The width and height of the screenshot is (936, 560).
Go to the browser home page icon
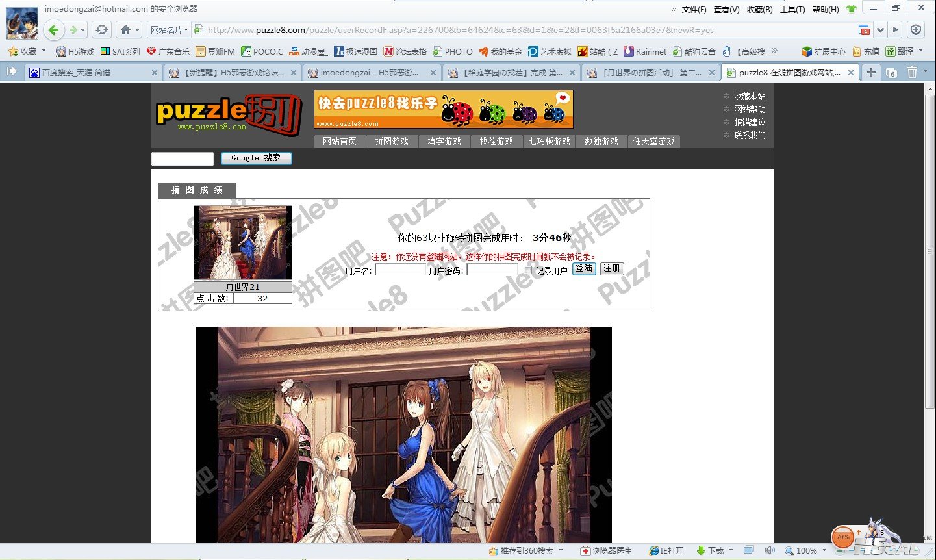[125, 30]
